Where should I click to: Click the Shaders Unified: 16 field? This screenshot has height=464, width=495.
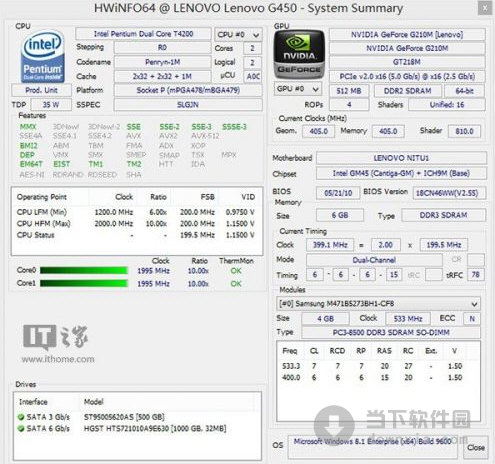[447, 105]
